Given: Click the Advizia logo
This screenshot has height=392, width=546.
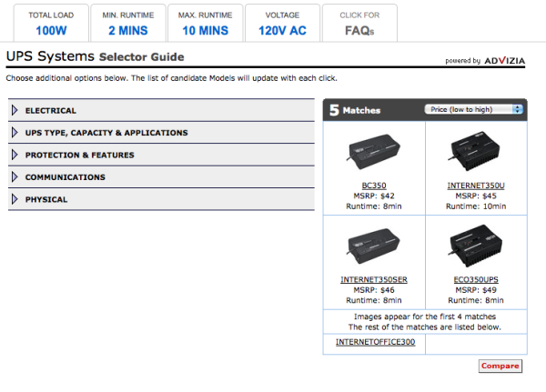Looking at the screenshot, I should click(x=503, y=61).
